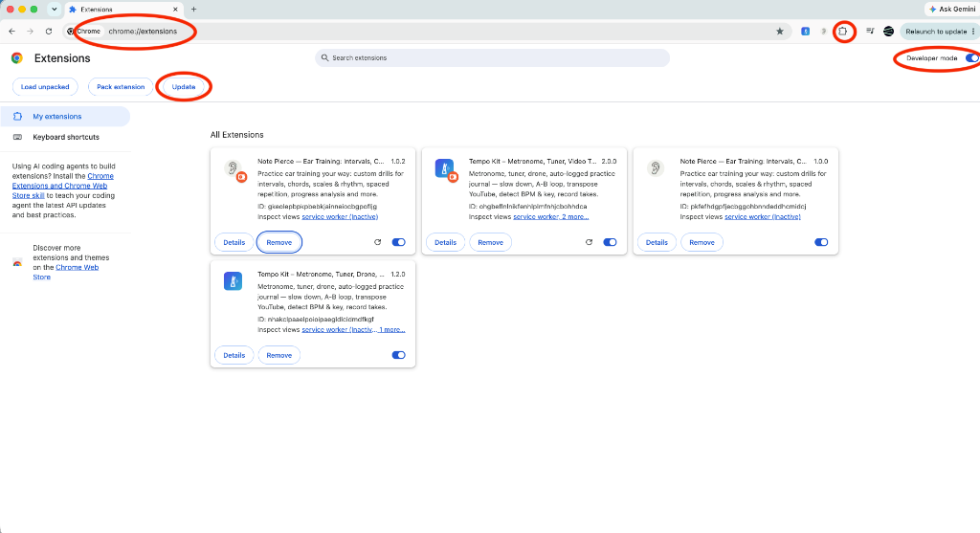The height and width of the screenshot is (533, 980).
Task: Focus the Search extensions field
Action: coord(493,57)
